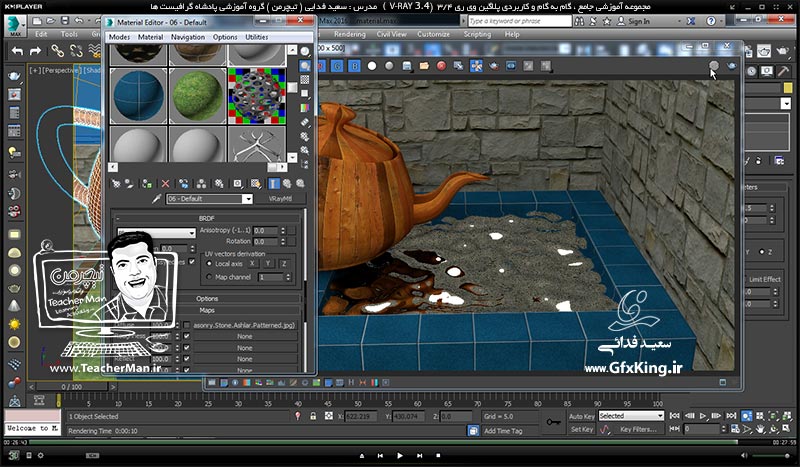Click the Undo arrow in main toolbar
The image size is (800, 467).
click(x=17, y=51)
